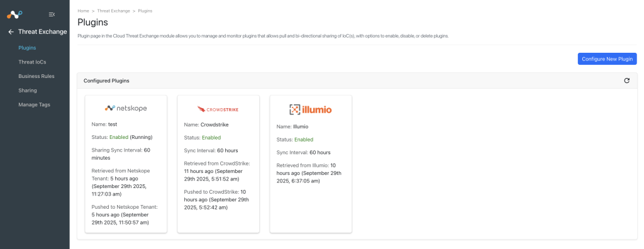The width and height of the screenshot is (644, 249).
Task: Click the Netskope logo in the sidebar header
Action: pyautogui.click(x=14, y=15)
